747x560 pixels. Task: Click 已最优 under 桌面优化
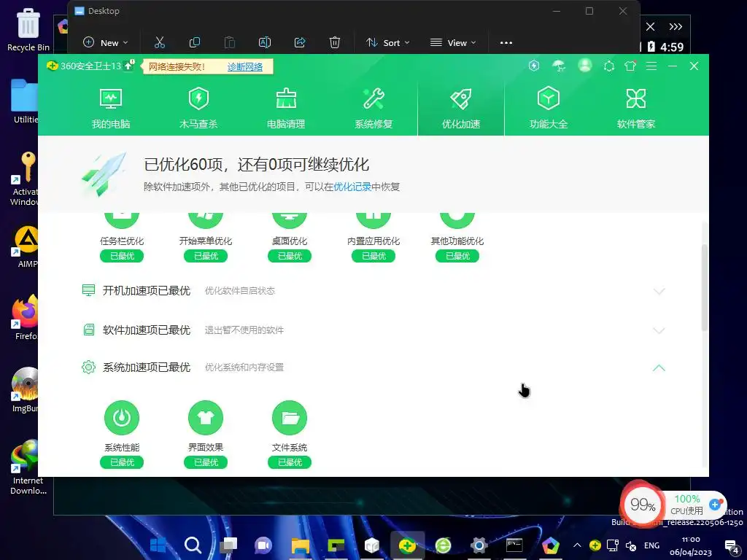(290, 256)
